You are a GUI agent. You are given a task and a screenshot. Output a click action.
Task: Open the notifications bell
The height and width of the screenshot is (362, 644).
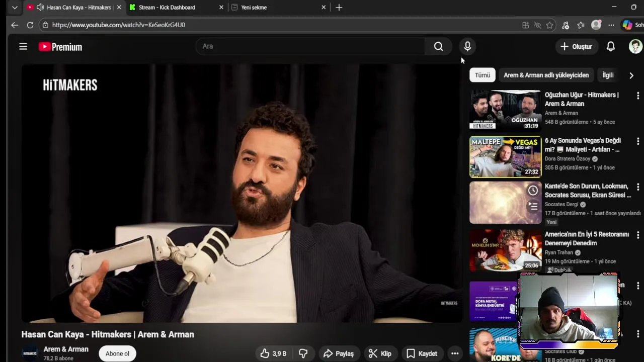tap(610, 47)
